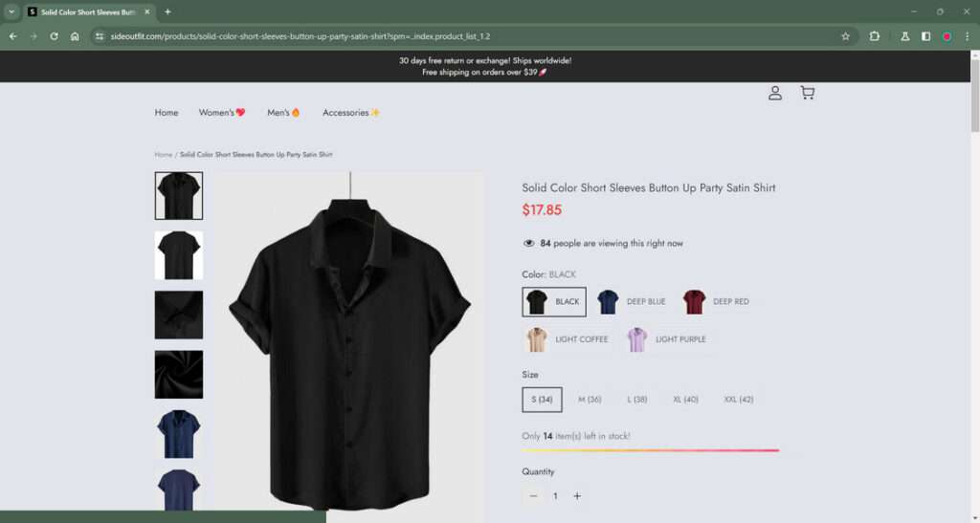Select the BLACK color option
This screenshot has width=980, height=523.
[x=554, y=301]
